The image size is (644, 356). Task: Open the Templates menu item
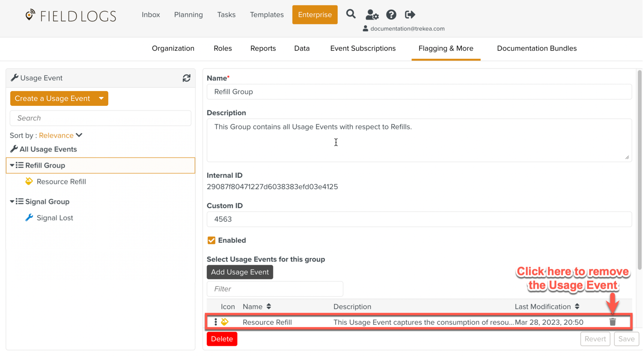tap(267, 15)
